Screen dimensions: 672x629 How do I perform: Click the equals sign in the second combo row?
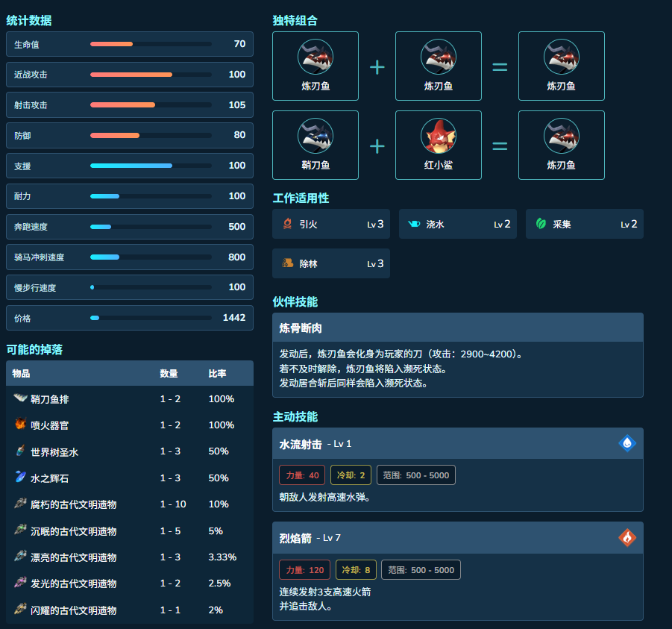click(x=500, y=146)
